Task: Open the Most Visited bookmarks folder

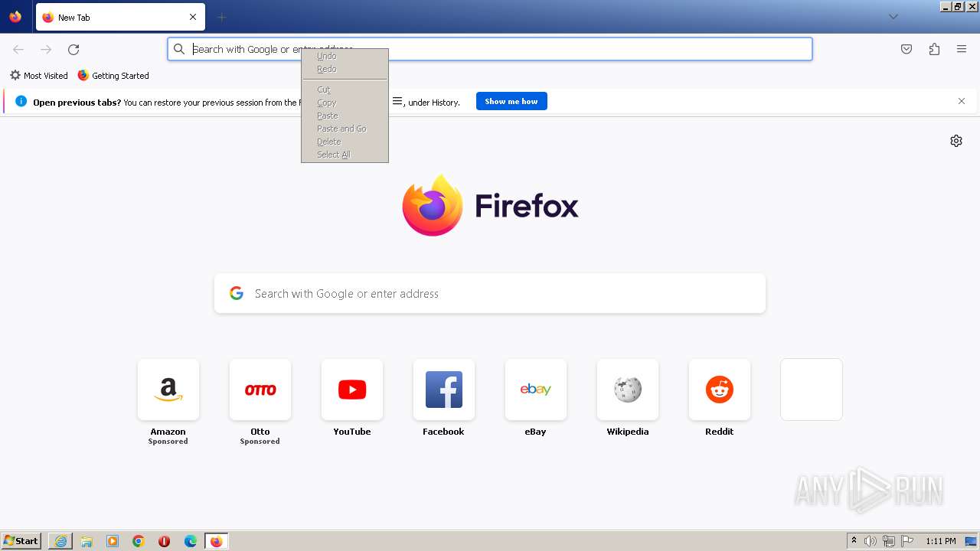Action: (39, 76)
